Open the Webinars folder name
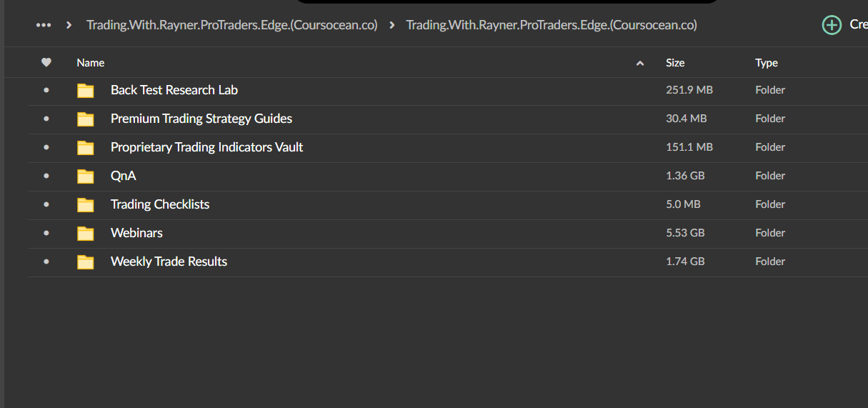Screen dimensions: 868x408 tap(136, 233)
